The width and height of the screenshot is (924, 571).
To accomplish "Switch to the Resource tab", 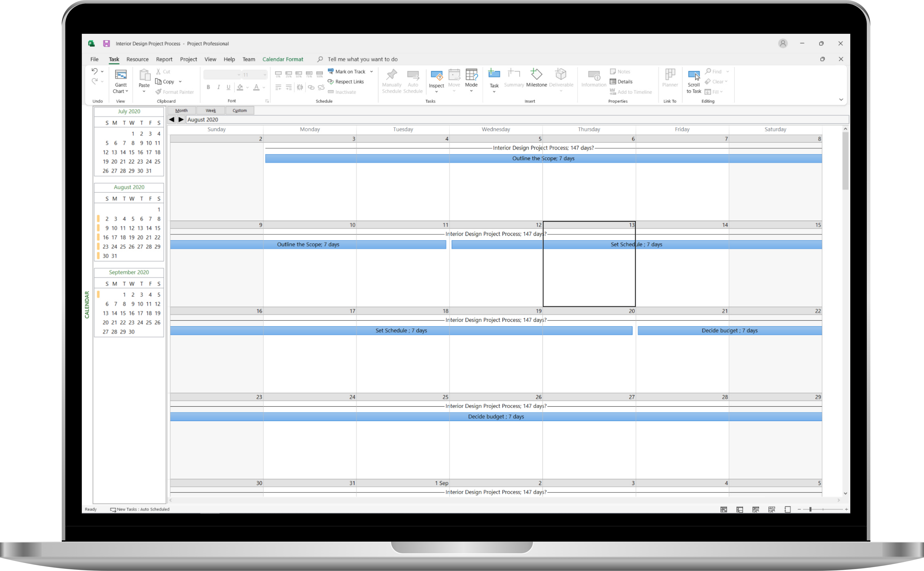I will (x=137, y=59).
